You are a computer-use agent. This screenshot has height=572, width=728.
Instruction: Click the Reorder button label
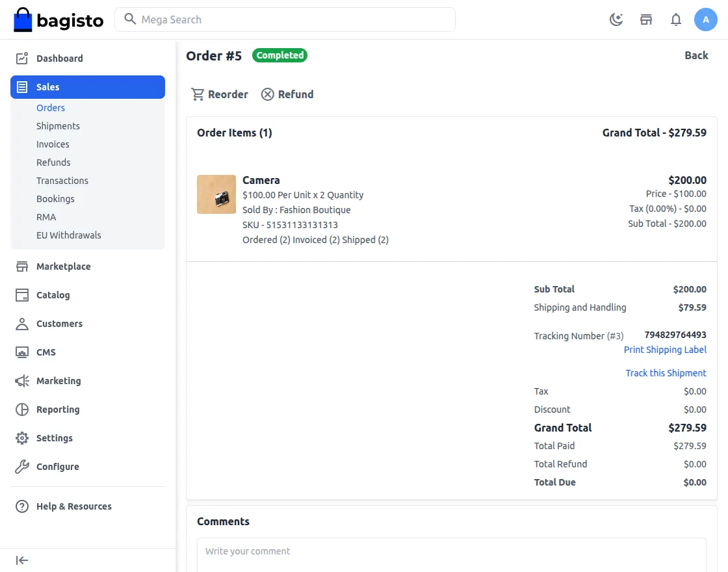pos(228,94)
